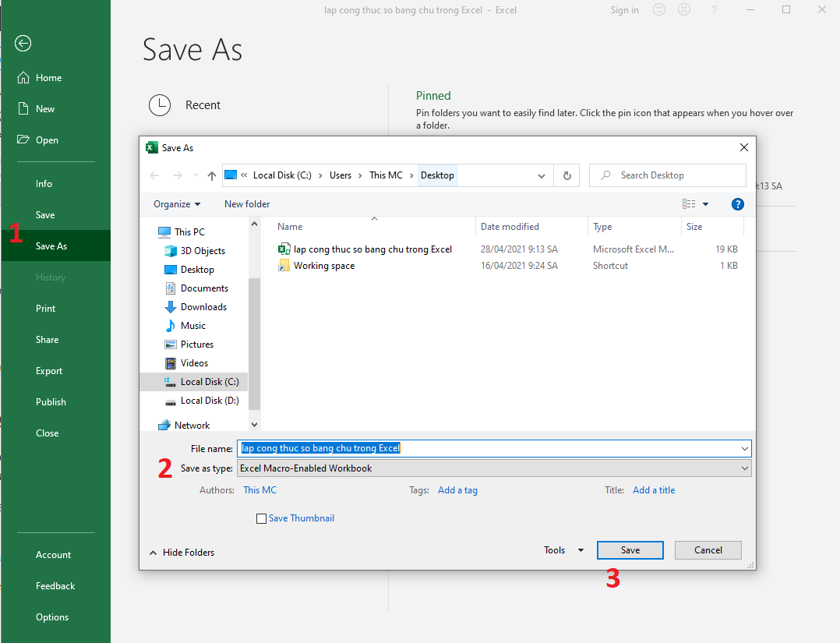
Task: Enable the Save Thumbnail checkbox
Action: tap(261, 519)
